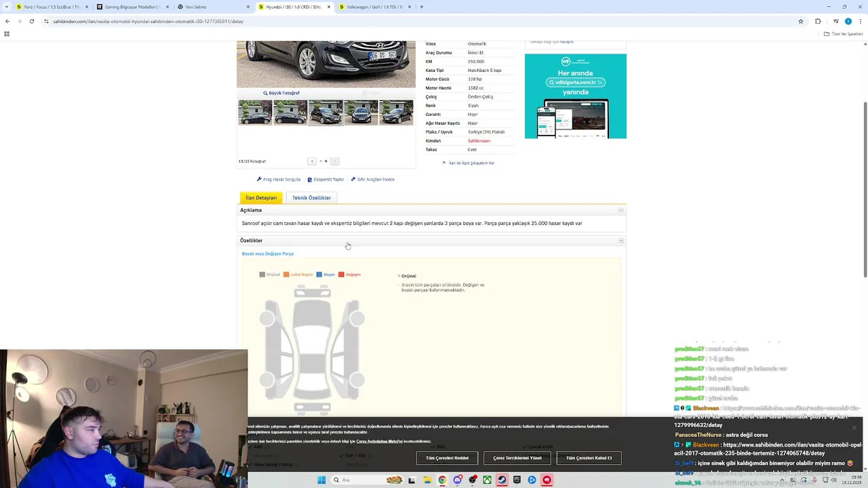Open Büyük Fotoğraf large photo view
Viewport: 868px width, 488px height.
click(x=281, y=93)
